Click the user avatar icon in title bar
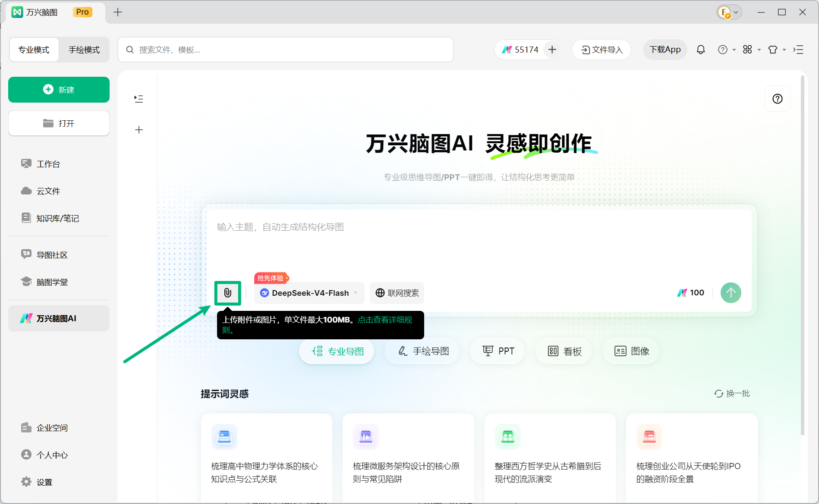819x504 pixels. (724, 12)
